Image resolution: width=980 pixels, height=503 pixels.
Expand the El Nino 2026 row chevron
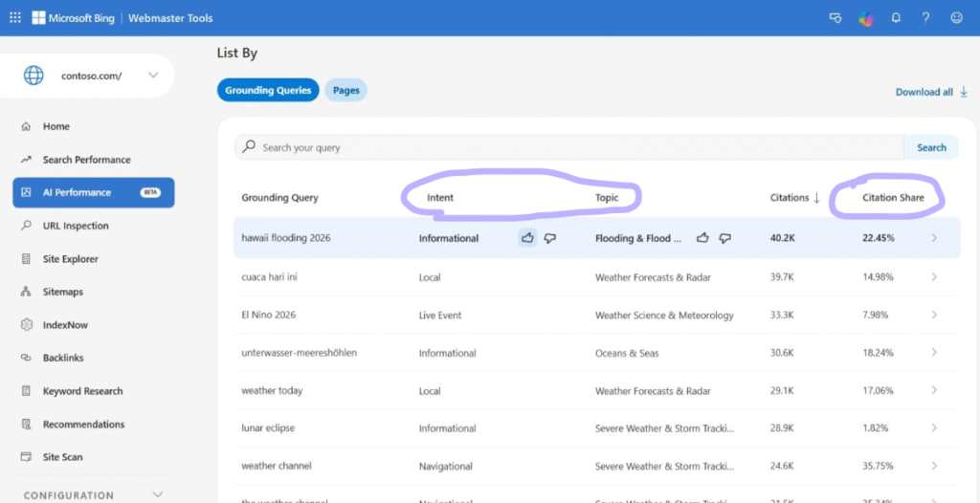click(x=934, y=315)
